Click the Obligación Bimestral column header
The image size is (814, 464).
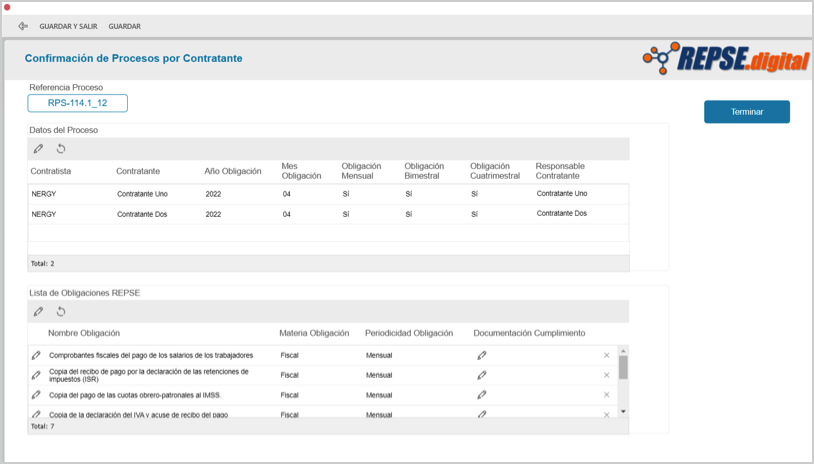[x=424, y=171]
